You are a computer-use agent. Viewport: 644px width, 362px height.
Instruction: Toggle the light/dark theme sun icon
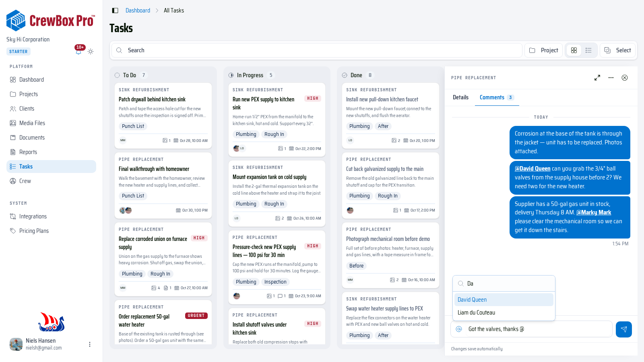[x=91, y=51]
